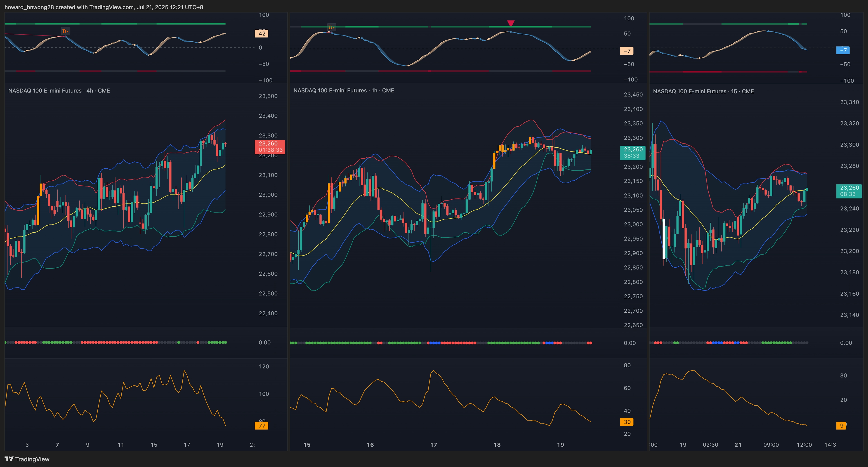
Task: Click the TradingView logo at bottom left
Action: click(27, 459)
